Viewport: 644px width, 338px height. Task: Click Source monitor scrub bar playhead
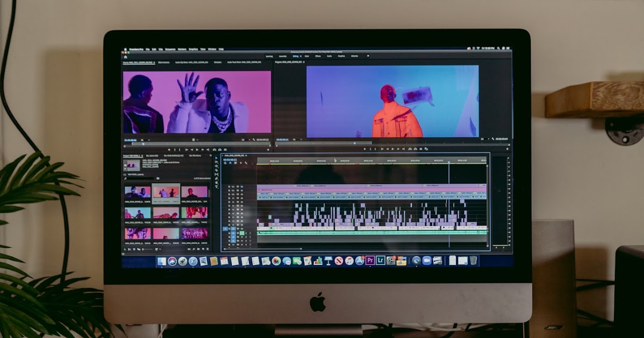tap(143, 143)
